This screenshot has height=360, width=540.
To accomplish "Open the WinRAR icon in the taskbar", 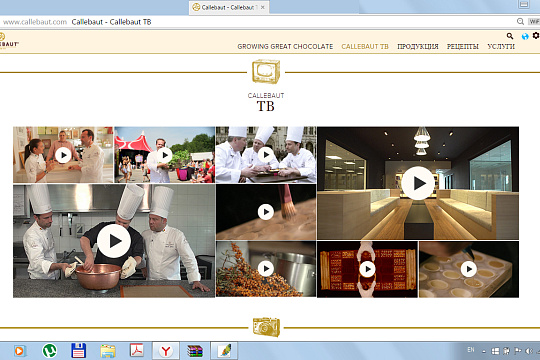I will click(195, 351).
